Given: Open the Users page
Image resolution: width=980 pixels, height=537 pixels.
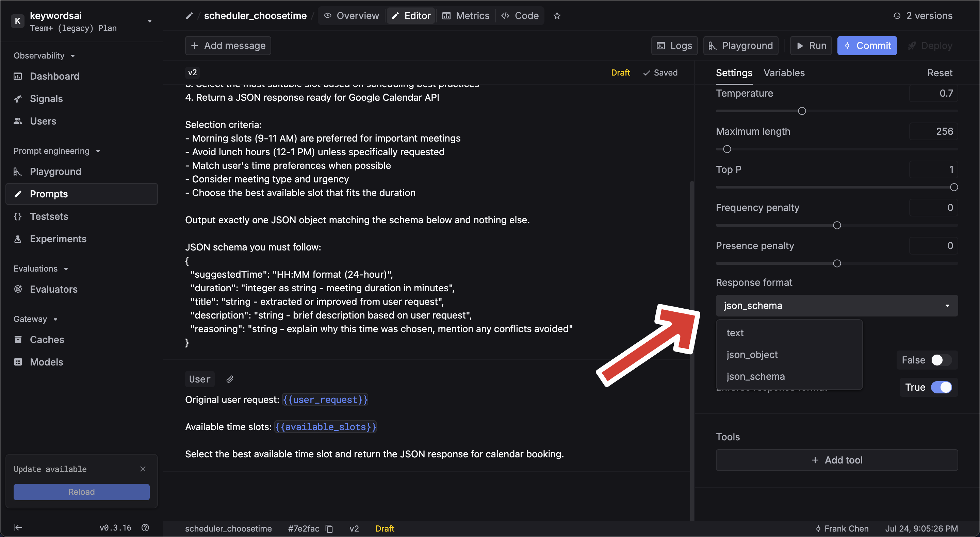Looking at the screenshot, I should click(81, 121).
